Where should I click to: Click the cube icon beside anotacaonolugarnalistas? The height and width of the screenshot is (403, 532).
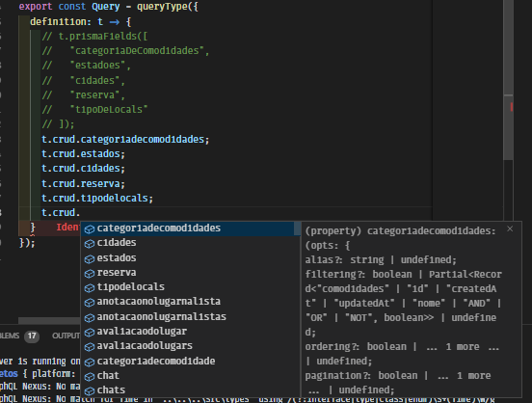(90, 317)
